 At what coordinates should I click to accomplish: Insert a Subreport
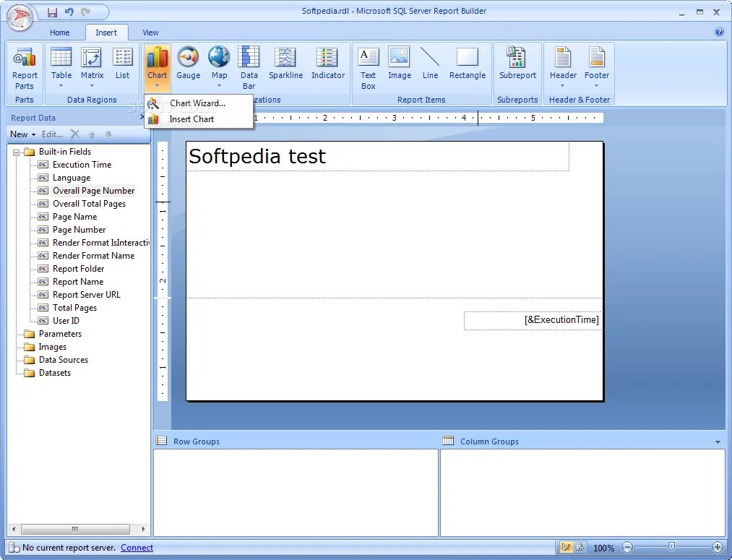pos(517,64)
